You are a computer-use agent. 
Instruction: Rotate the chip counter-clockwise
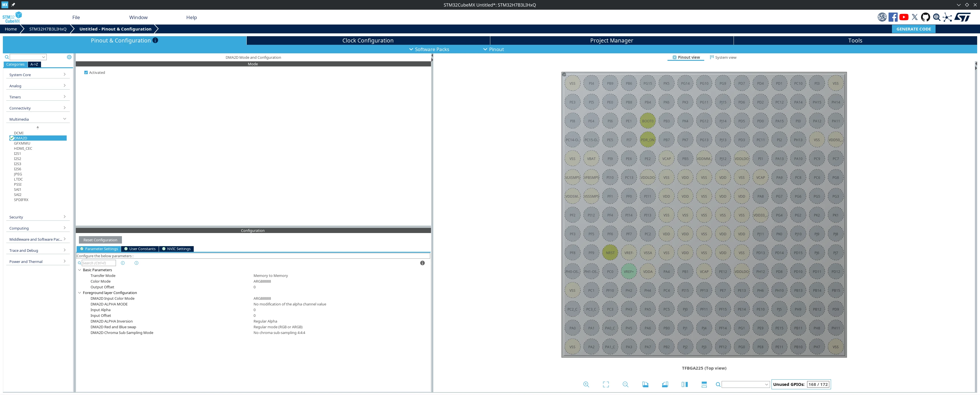tap(665, 384)
